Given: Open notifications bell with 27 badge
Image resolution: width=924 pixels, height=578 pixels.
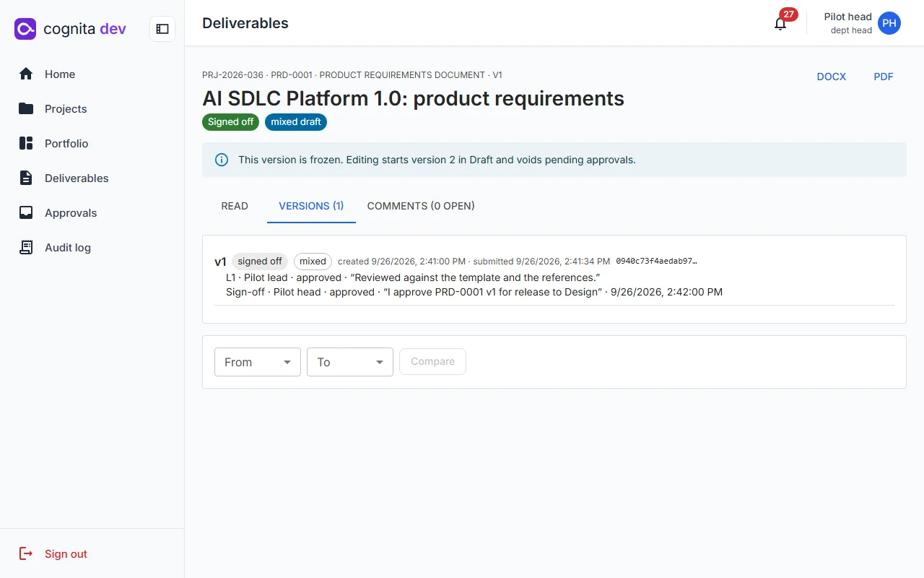Looking at the screenshot, I should 780,23.
